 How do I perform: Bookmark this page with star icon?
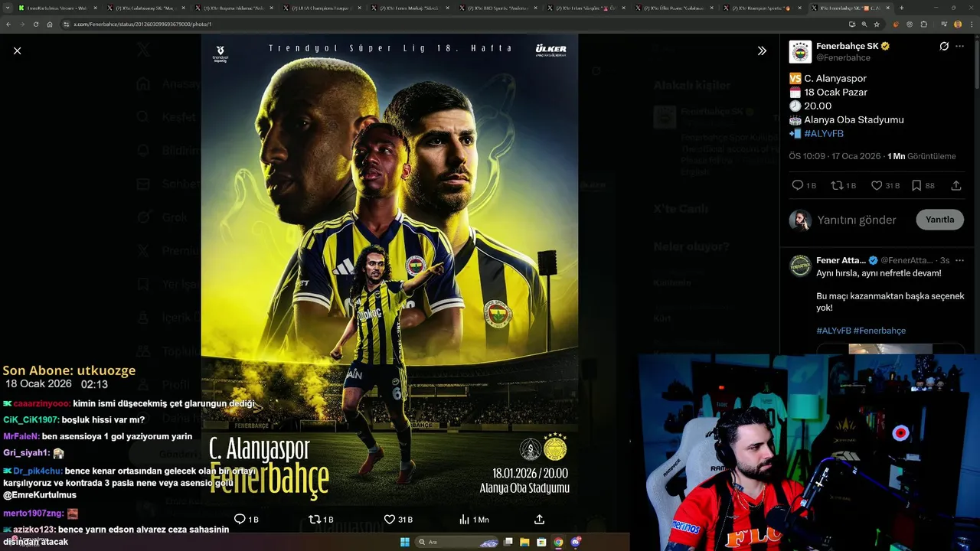[x=877, y=24]
